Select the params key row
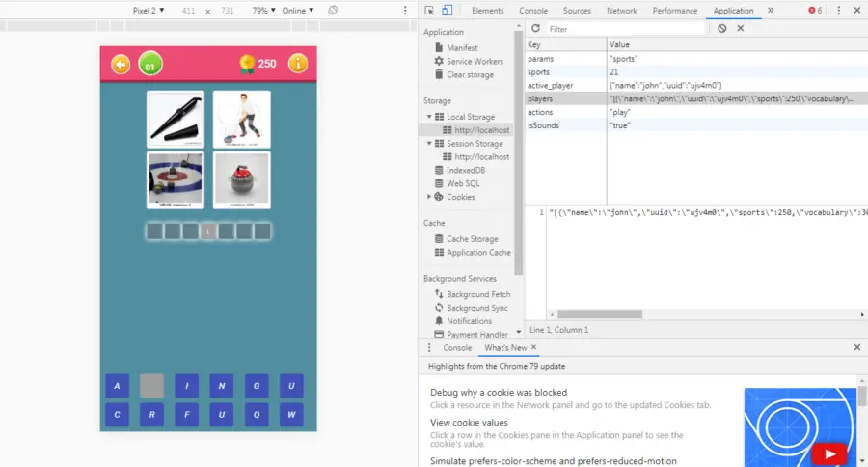 pos(696,58)
